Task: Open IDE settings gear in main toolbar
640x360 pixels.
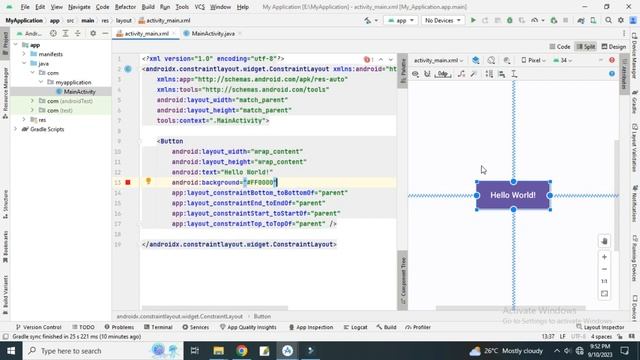Action: 621,20
